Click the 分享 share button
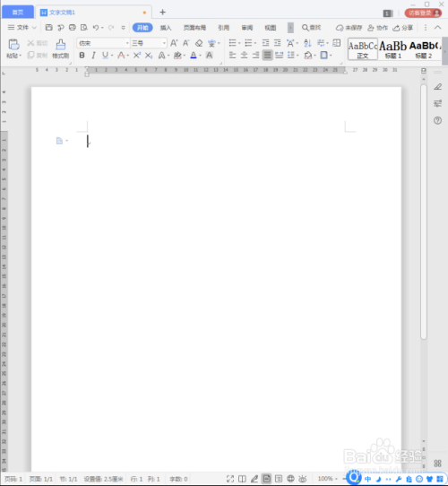This screenshot has width=448, height=486. click(x=403, y=28)
